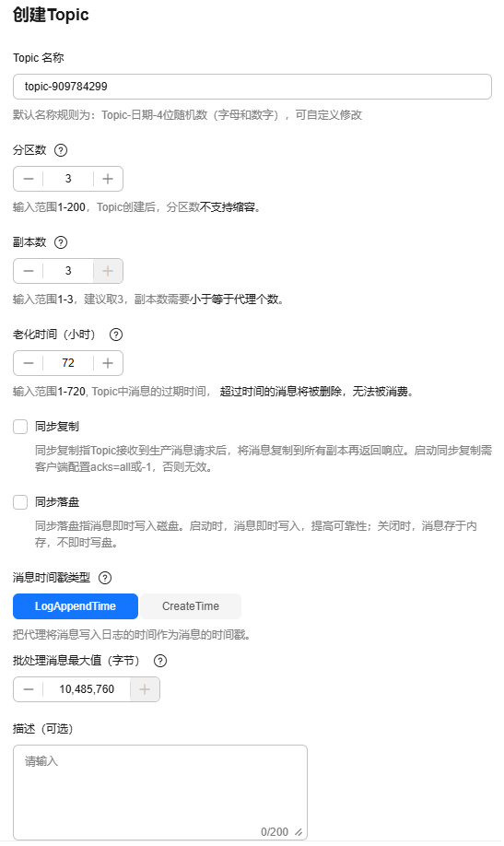Decrease 老化时间 with the minus button

tap(29, 363)
